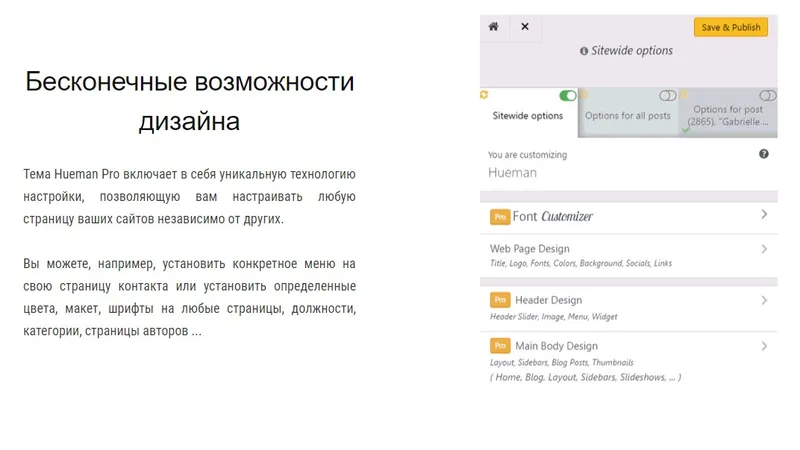The width and height of the screenshot is (800, 450).
Task: Click the Pro badge next to Font Customizer
Action: (x=500, y=217)
